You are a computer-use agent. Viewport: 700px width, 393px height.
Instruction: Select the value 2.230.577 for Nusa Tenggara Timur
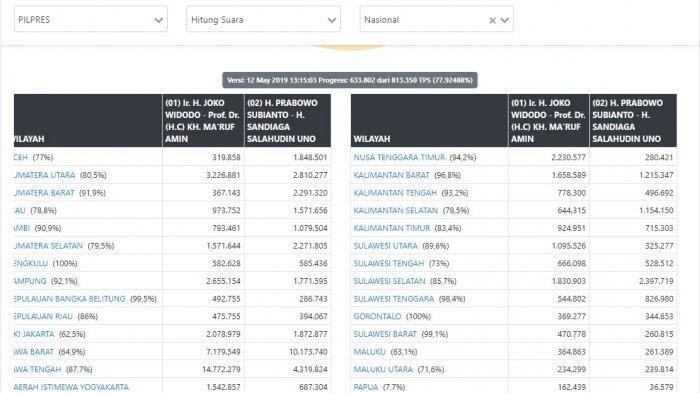click(x=568, y=157)
